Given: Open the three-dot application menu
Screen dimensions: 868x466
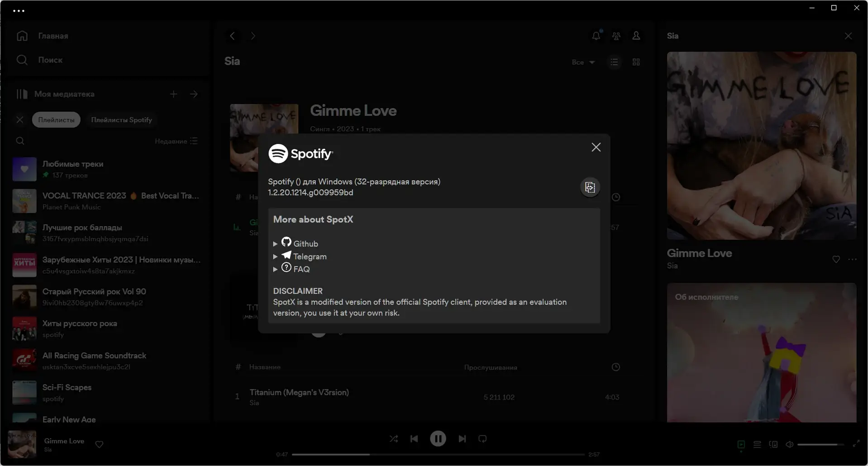Looking at the screenshot, I should click(19, 10).
